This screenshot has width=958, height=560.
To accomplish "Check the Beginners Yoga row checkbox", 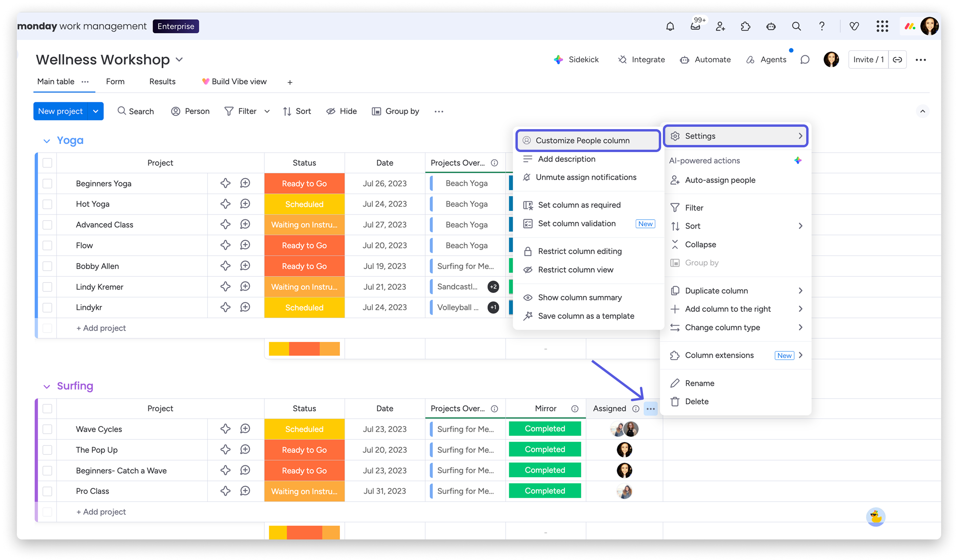I will pos(47,183).
